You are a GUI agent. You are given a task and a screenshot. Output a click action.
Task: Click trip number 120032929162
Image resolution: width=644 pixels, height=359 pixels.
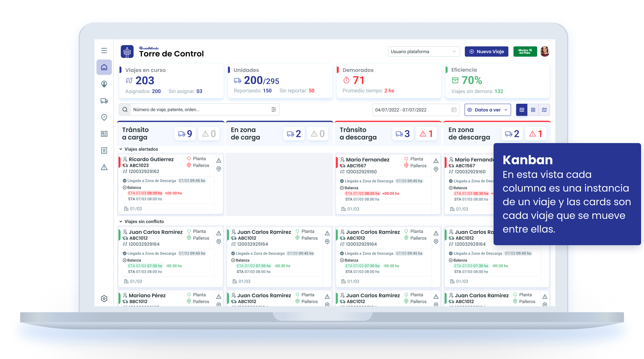pyautogui.click(x=144, y=171)
